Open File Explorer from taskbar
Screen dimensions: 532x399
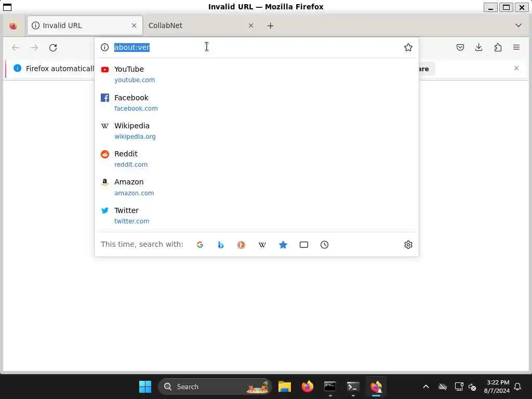[x=284, y=387]
